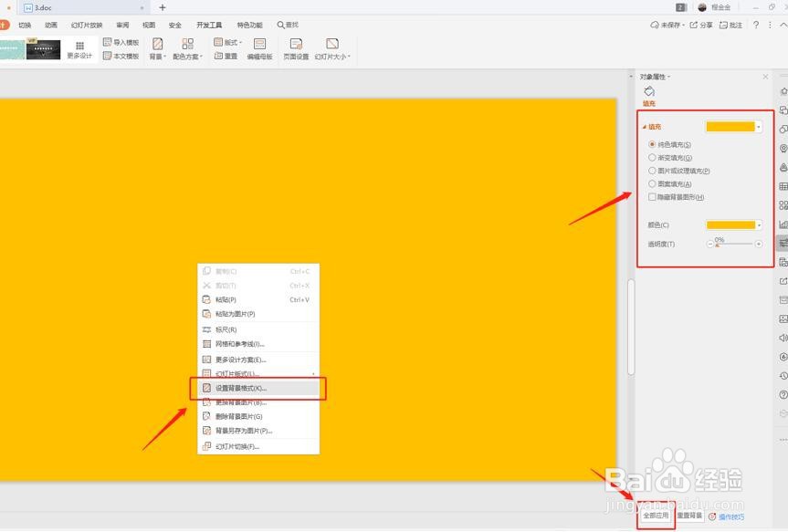
Task: Open the 更多设计 grid icon
Action: tap(79, 46)
